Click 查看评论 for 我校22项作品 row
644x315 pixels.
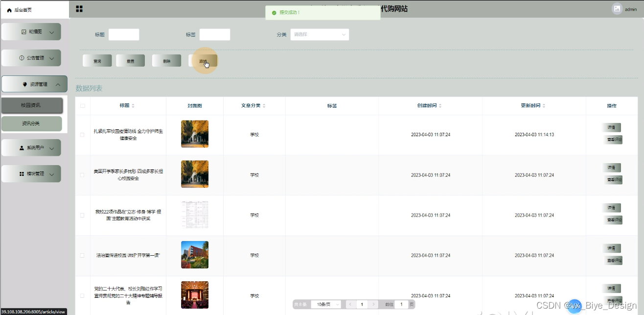click(x=613, y=220)
